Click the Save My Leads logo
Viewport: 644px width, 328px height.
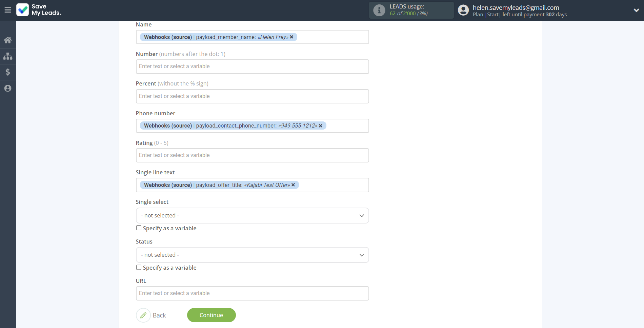pos(39,10)
